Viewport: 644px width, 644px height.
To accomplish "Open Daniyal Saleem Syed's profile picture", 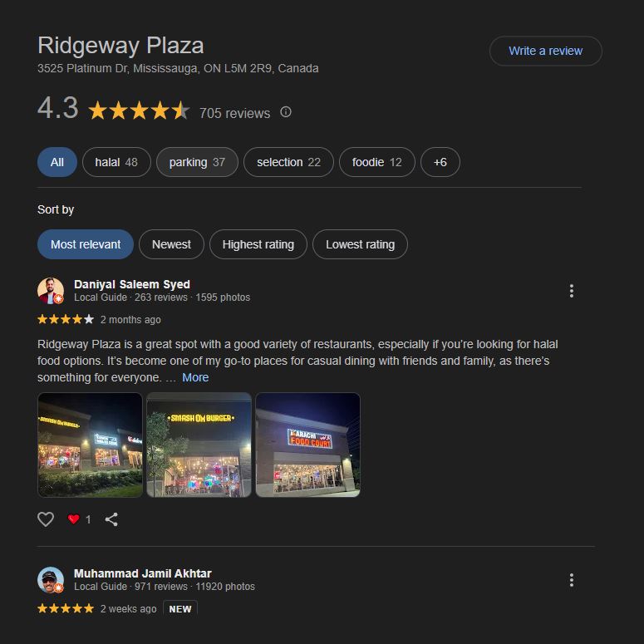I will [51, 291].
